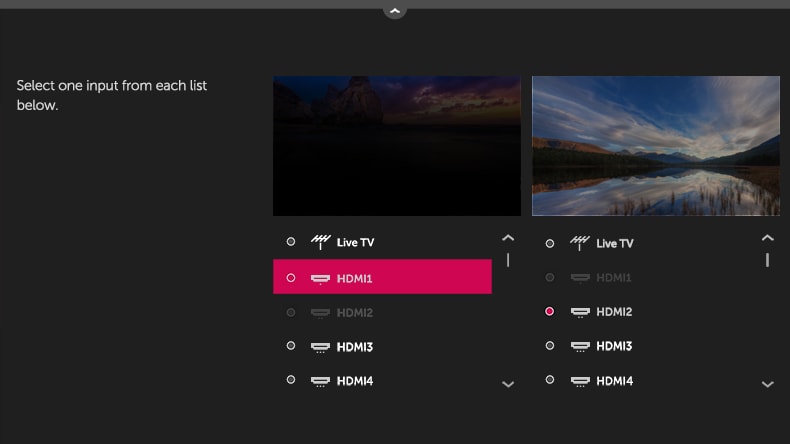
Task: Click the dimmed HDMI2 icon in left list
Action: click(320, 313)
